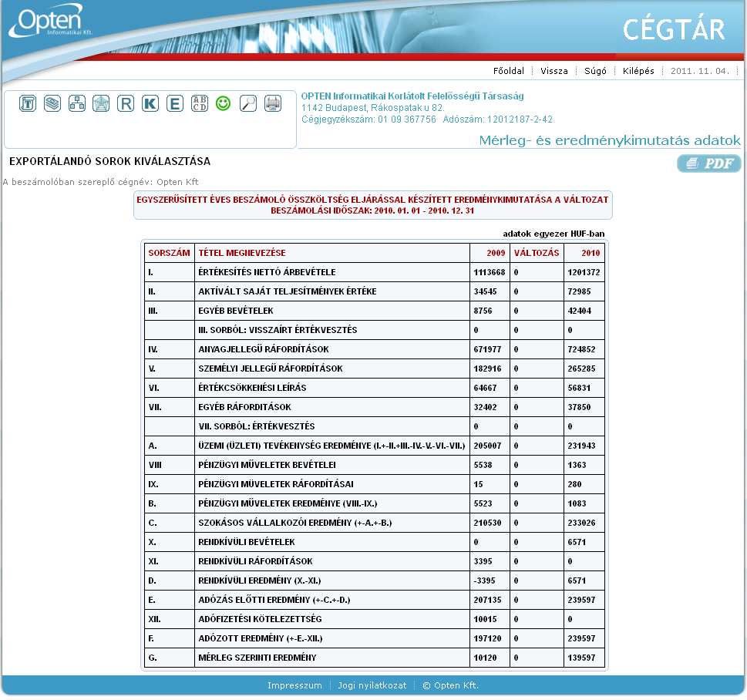
Task: Click the stacked money bills icon
Action: point(52,103)
